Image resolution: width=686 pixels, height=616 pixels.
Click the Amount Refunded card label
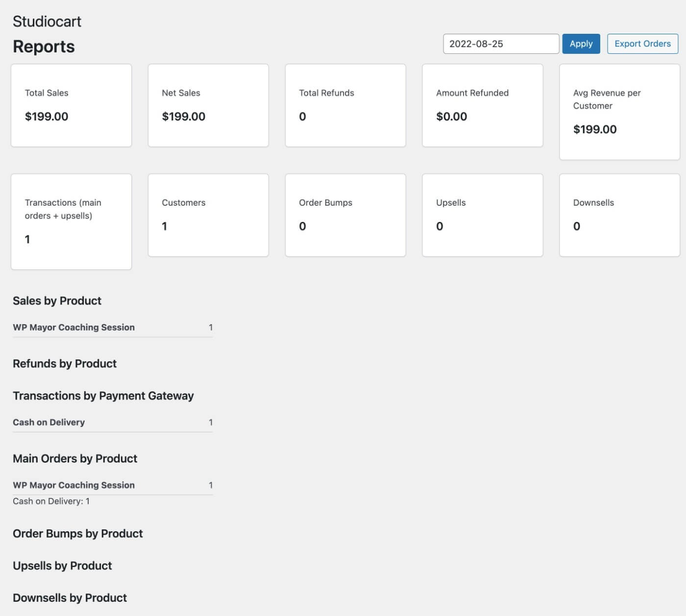(x=472, y=93)
